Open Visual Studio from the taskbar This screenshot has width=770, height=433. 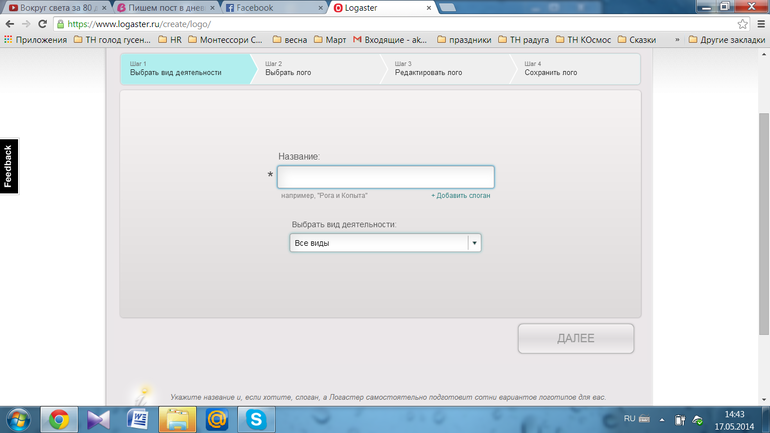tap(98, 420)
